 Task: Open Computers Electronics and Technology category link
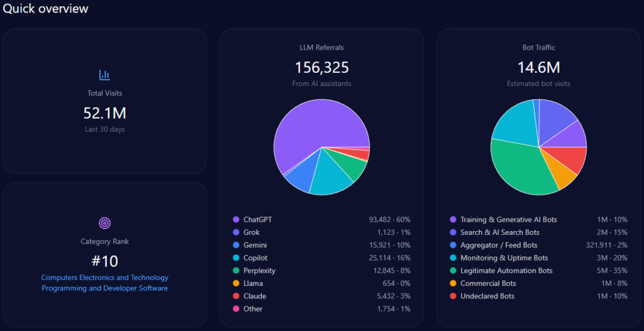pyautogui.click(x=104, y=278)
